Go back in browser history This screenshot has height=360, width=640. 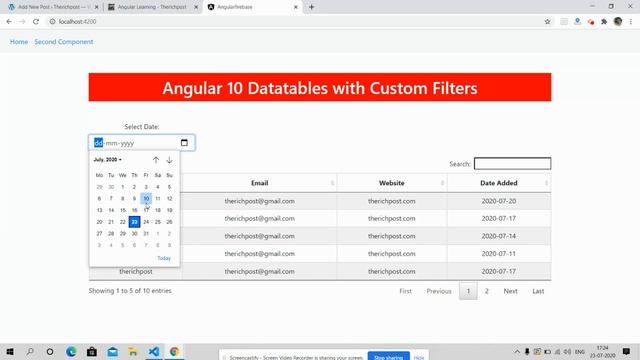[x=9, y=22]
